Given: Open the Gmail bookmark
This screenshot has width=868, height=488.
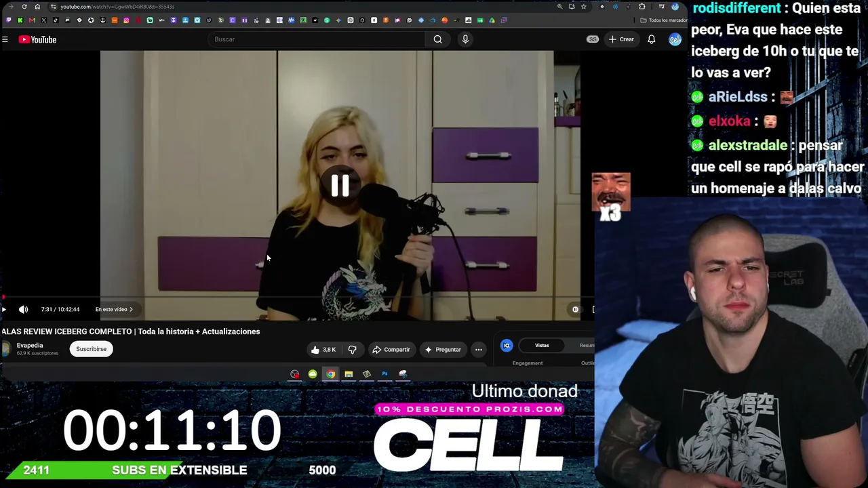Looking at the screenshot, I should (x=32, y=20).
